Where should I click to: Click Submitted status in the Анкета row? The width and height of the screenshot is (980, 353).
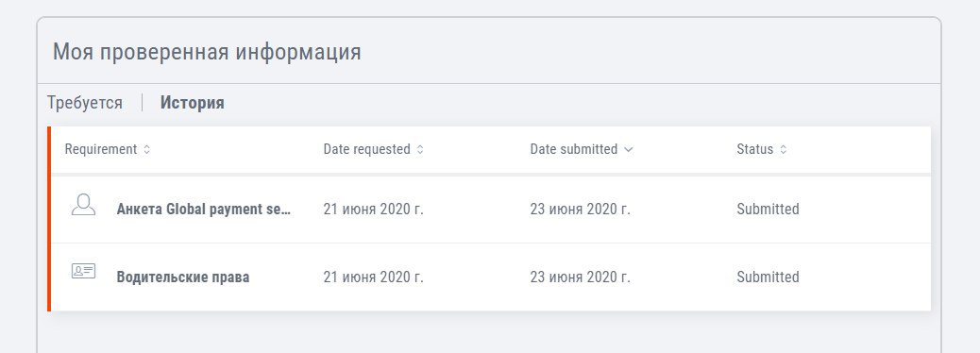pos(769,210)
